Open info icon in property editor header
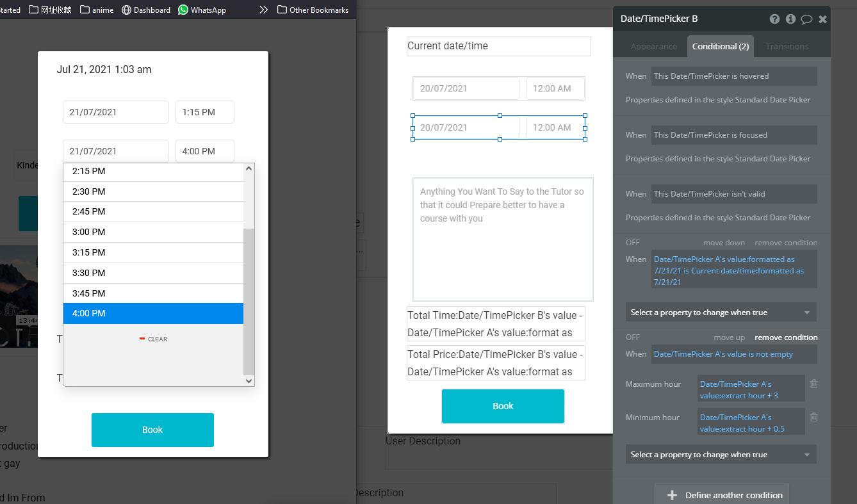Screen dimensions: 857x504 [x=790, y=19]
